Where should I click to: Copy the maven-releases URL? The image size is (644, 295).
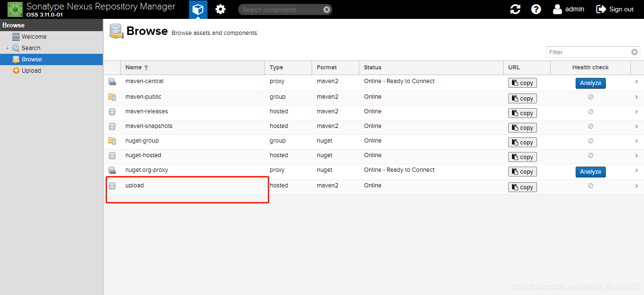[522, 113]
